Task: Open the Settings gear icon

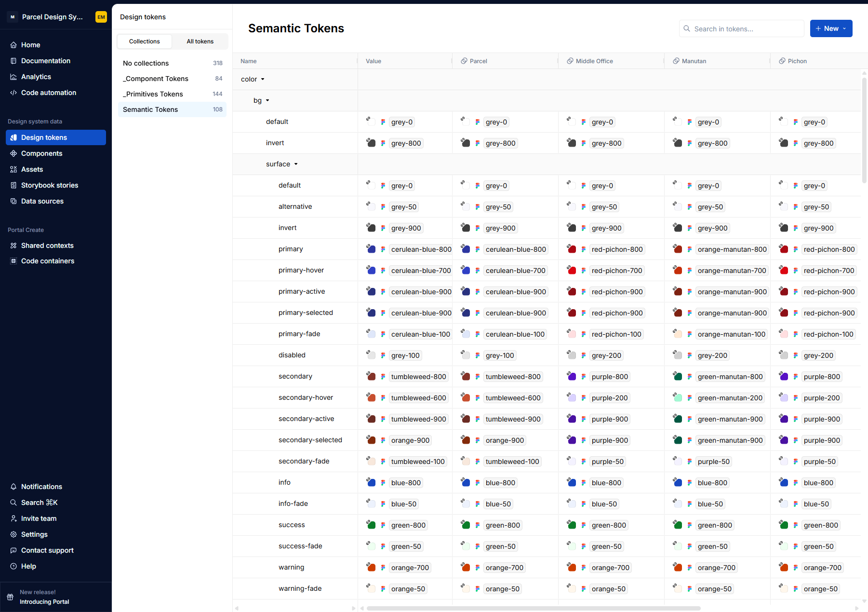Action: coord(13,534)
